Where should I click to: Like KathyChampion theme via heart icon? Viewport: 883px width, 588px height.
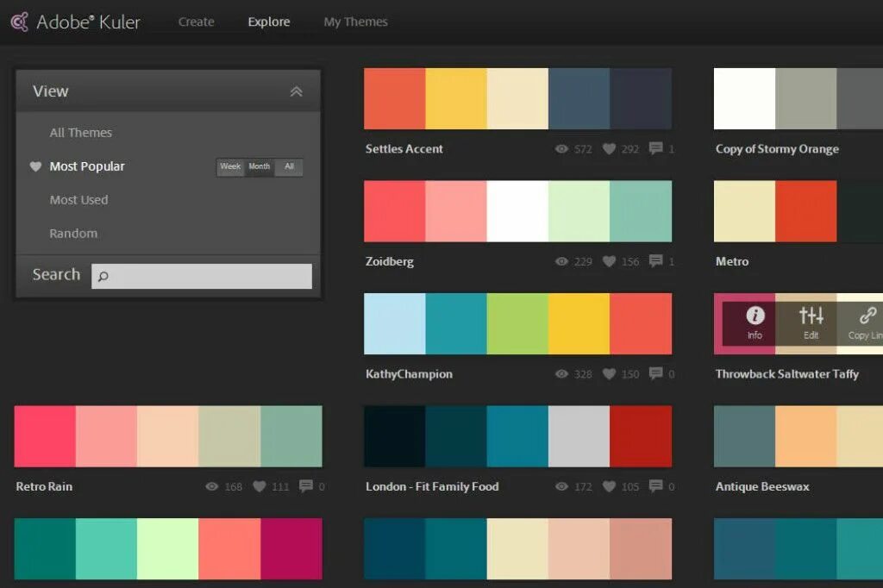click(x=609, y=374)
